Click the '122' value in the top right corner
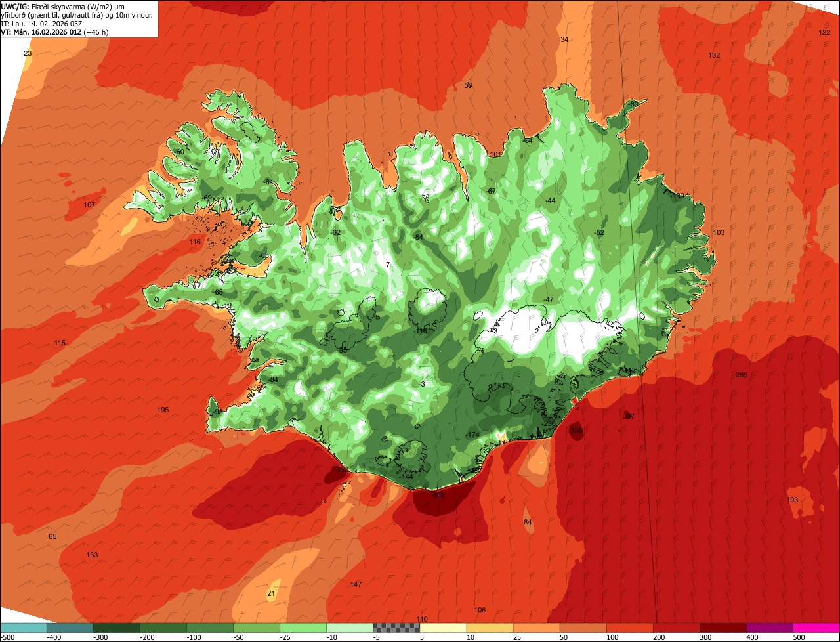The height and width of the screenshot is (642, 840). click(x=824, y=32)
